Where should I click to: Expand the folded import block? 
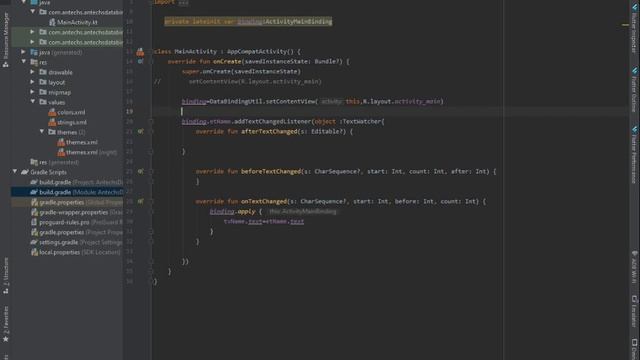[x=184, y=2]
